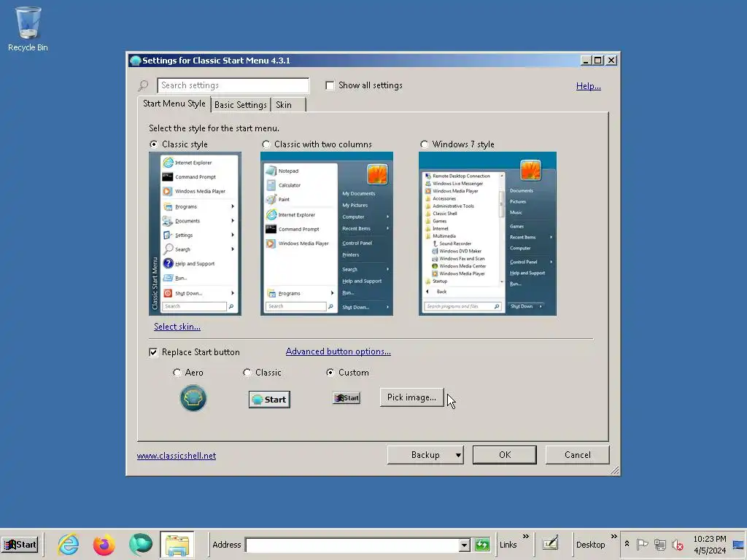Open the Classic Shell taskbar icon
Image resolution: width=747 pixels, height=560 pixels.
pyautogui.click(x=141, y=544)
